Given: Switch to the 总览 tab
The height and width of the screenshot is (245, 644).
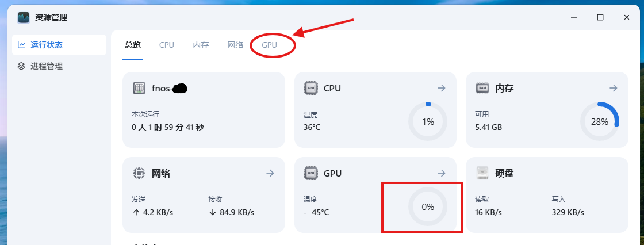Looking at the screenshot, I should [x=133, y=45].
